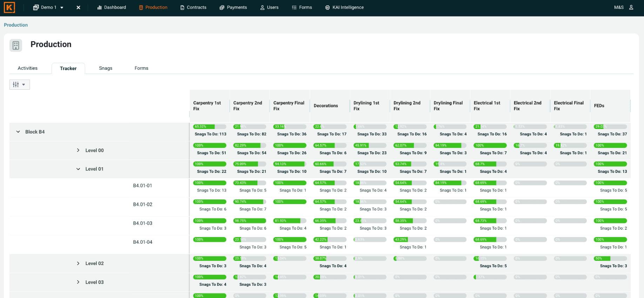
Task: Switch to the Activities tab
Action: [x=27, y=68]
